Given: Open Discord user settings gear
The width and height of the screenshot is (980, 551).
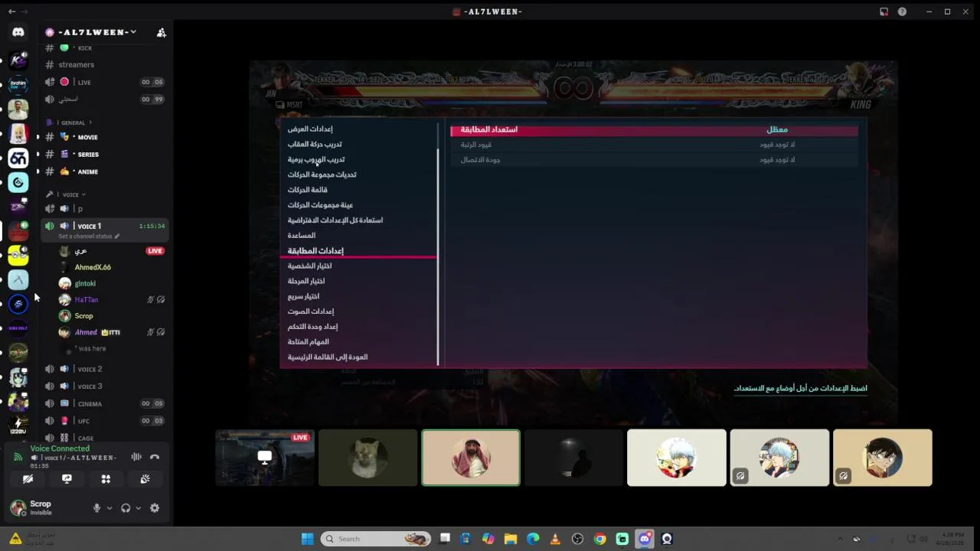Looking at the screenshot, I should 155,508.
